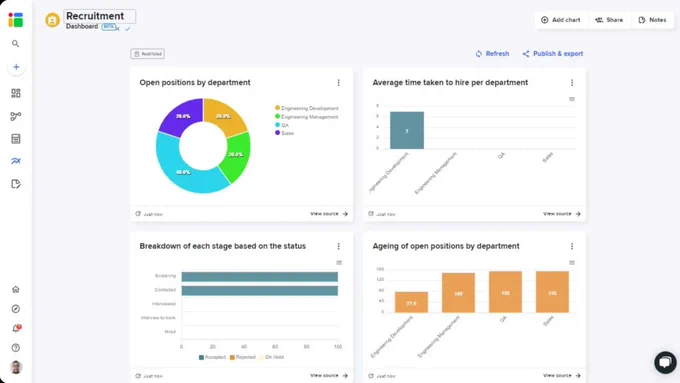Cancel dashboard rename with the X icon

click(x=118, y=29)
